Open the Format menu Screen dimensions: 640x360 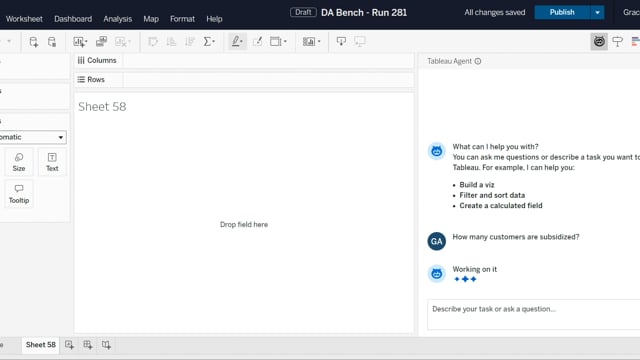[x=182, y=19]
